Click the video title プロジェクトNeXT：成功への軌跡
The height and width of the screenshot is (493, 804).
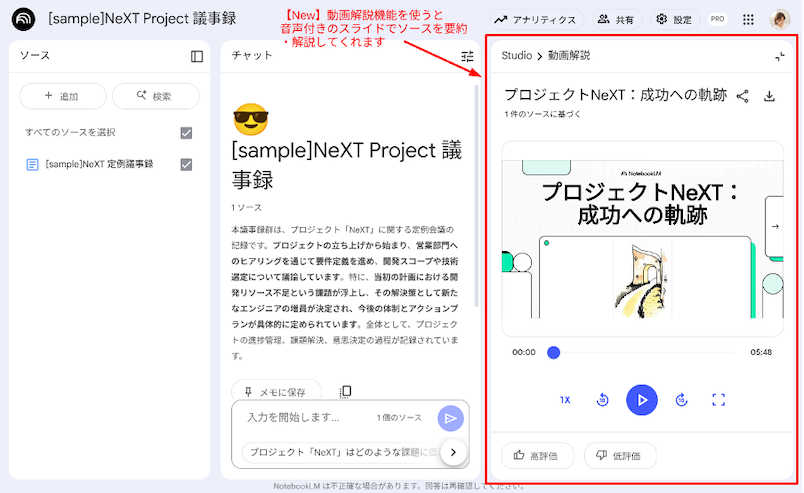[615, 95]
